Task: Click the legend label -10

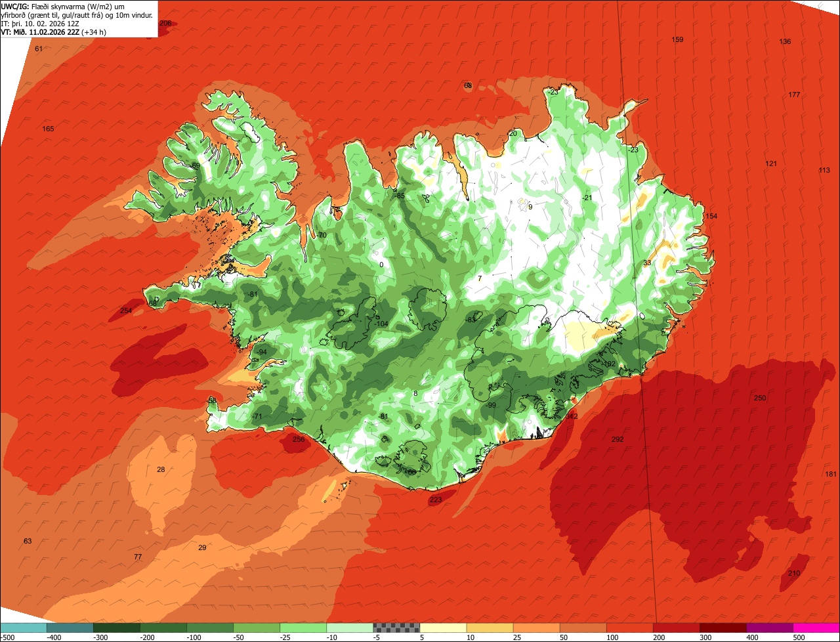Action: pos(333,637)
